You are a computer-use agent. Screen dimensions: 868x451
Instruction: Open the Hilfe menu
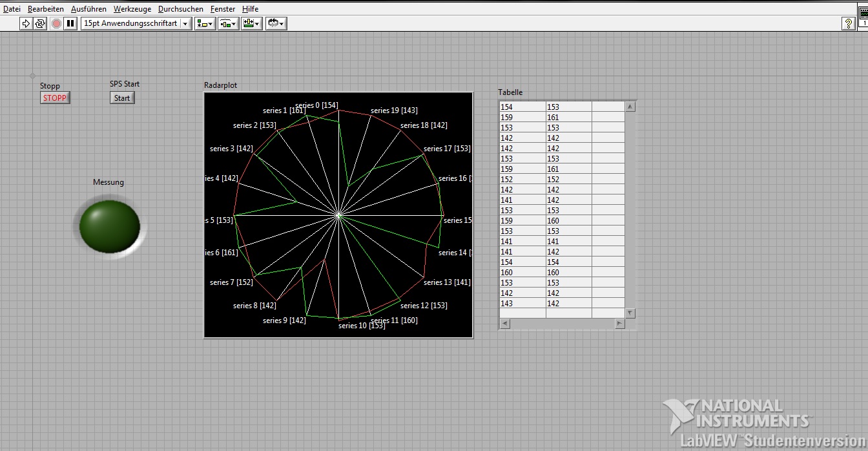tap(250, 9)
